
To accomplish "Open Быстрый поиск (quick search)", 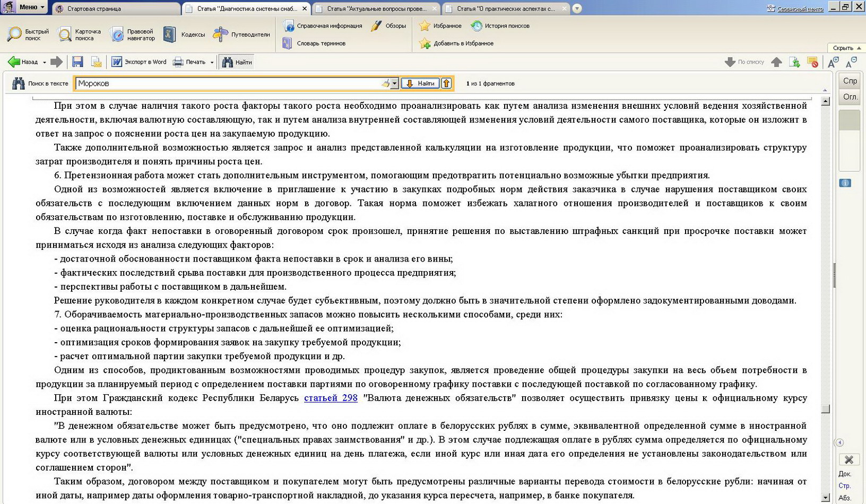I will pos(28,35).
